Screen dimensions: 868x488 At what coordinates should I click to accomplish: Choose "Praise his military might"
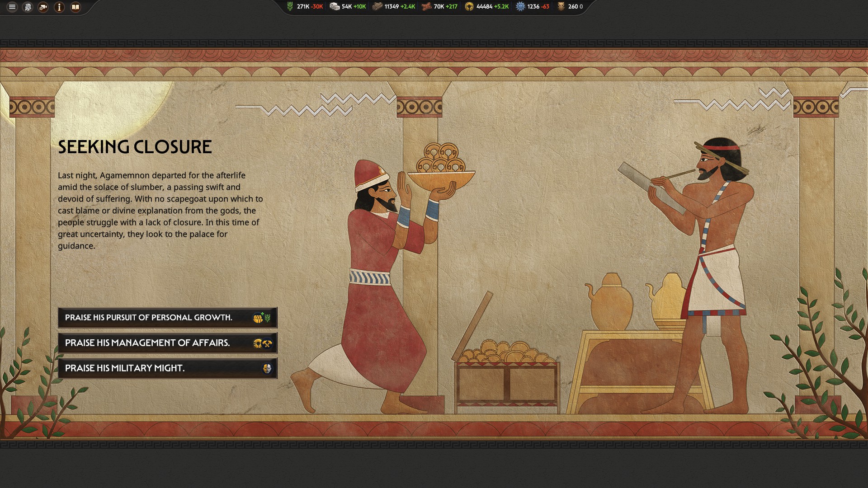click(x=167, y=368)
